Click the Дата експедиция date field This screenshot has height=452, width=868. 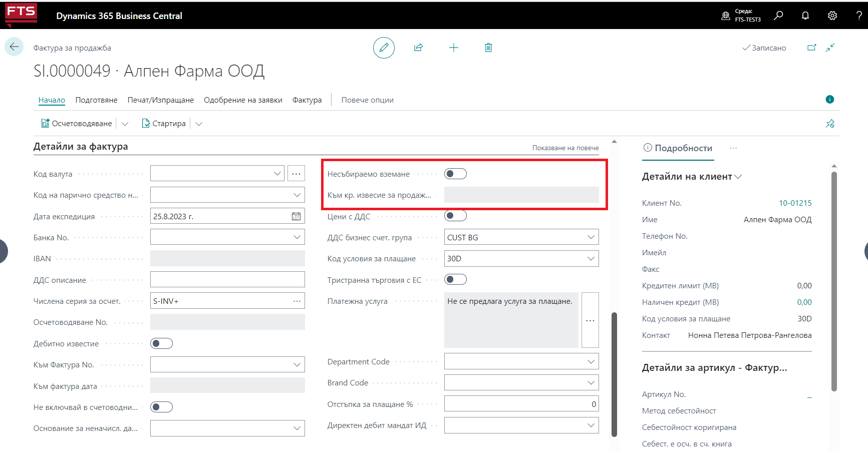(x=227, y=216)
